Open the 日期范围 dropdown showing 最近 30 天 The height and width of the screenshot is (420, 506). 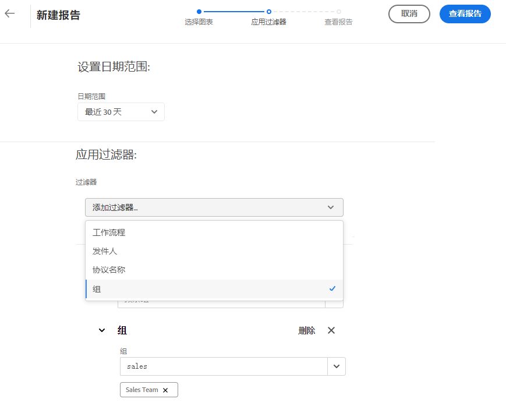point(121,112)
